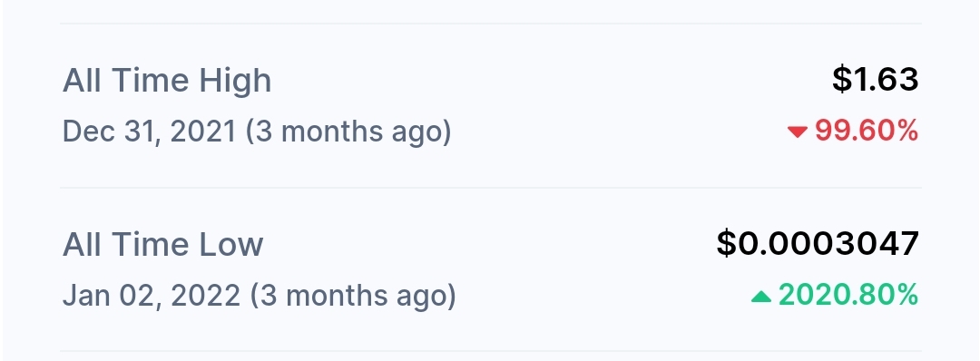Select the All Time High label
This screenshot has width=980, height=361.
tap(167, 81)
